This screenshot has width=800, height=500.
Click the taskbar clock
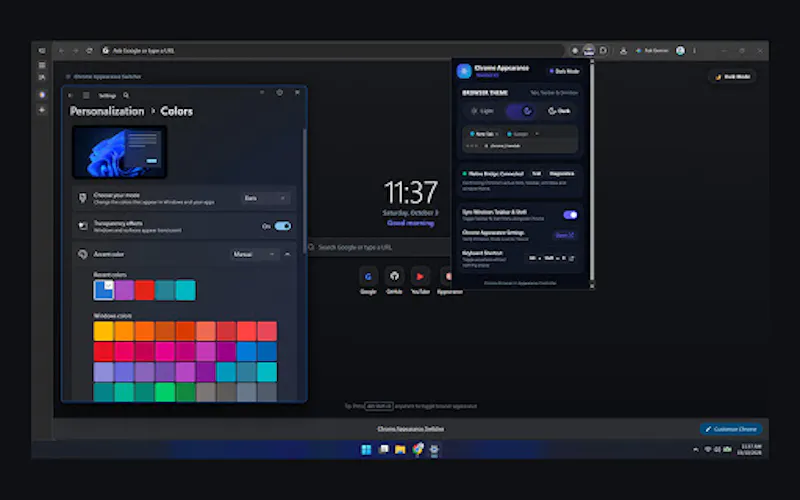coord(749,449)
